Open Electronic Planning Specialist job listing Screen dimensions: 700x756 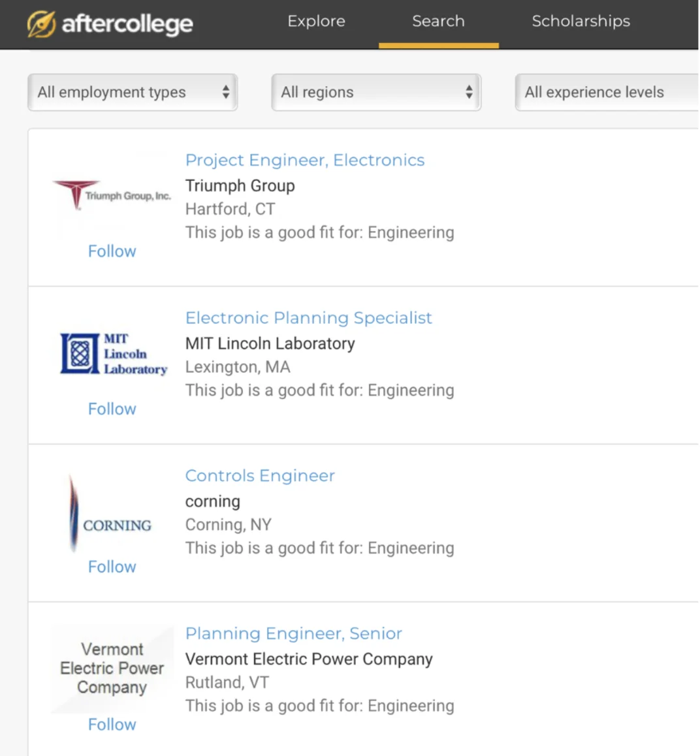[x=308, y=318]
